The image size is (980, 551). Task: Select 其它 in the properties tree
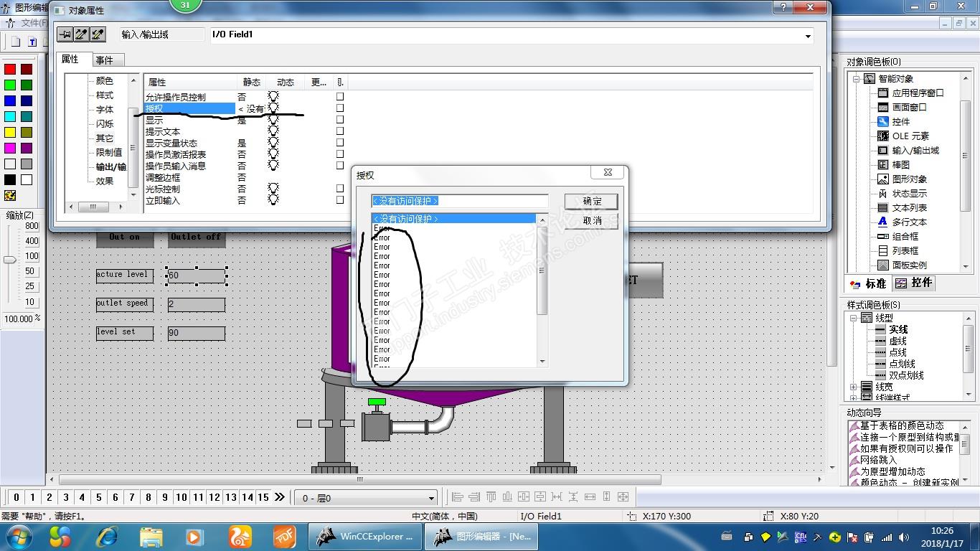click(x=105, y=138)
